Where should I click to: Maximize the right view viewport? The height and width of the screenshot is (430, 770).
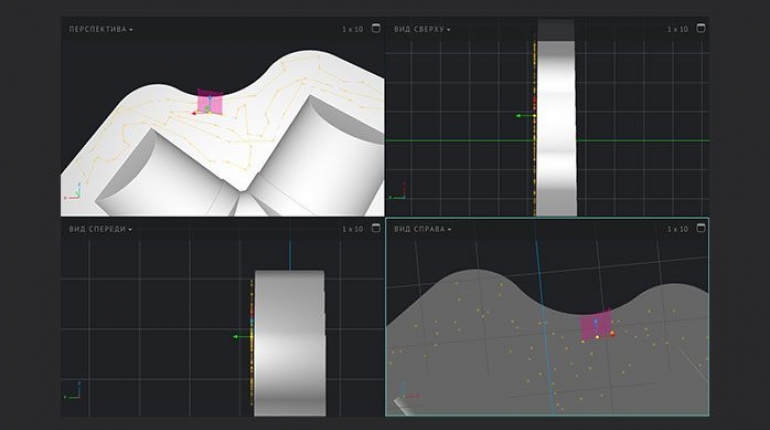pyautogui.click(x=700, y=229)
